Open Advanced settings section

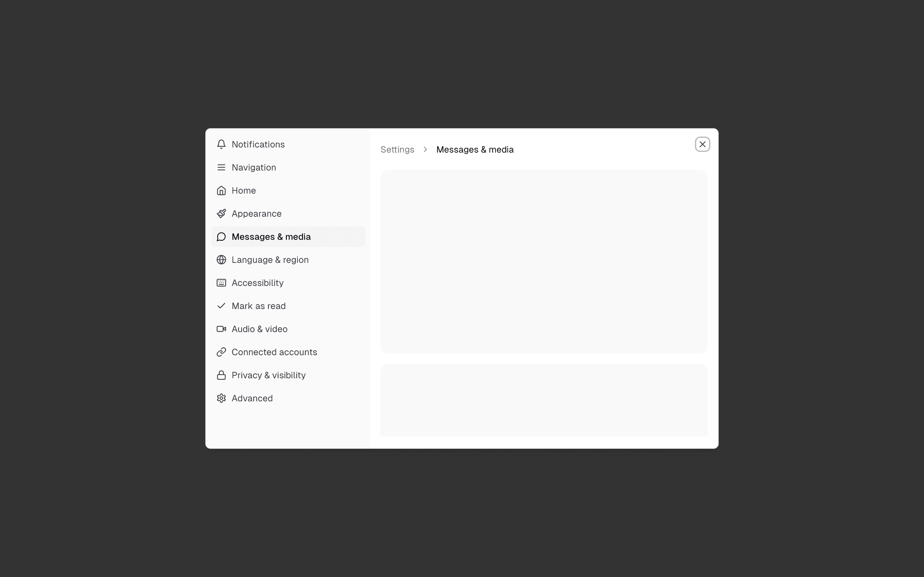[252, 397]
